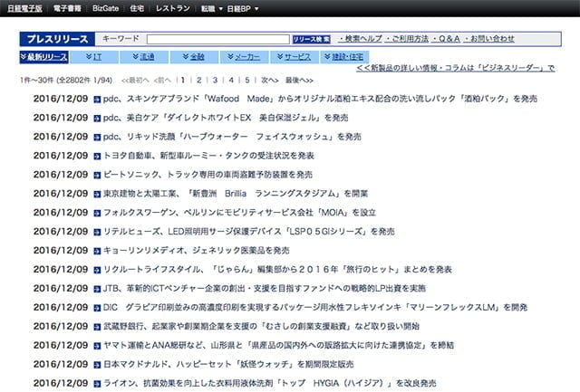The width and height of the screenshot is (580, 392).
Task: Open 日本マクドナルド 妖怪ウォッチ headline
Action: [228, 364]
